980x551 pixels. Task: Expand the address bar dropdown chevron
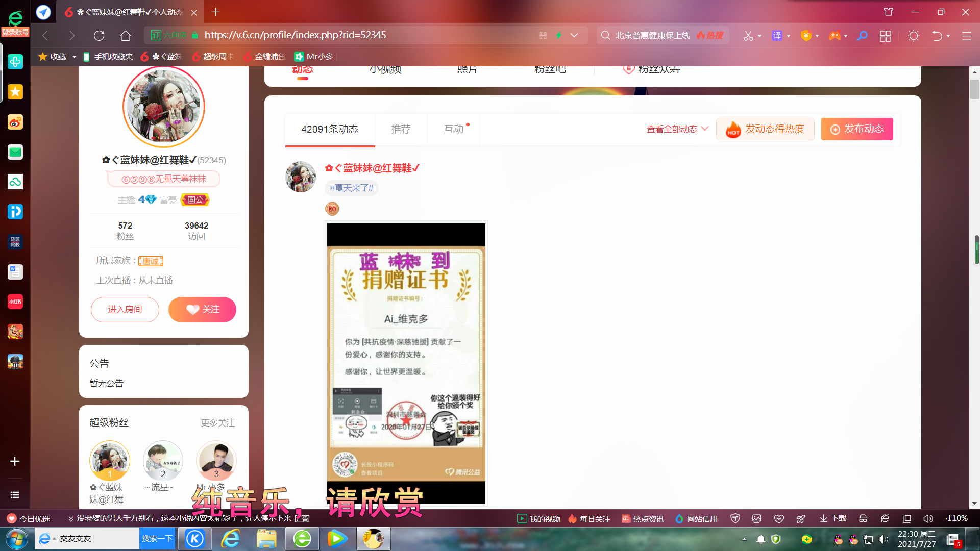pyautogui.click(x=574, y=35)
